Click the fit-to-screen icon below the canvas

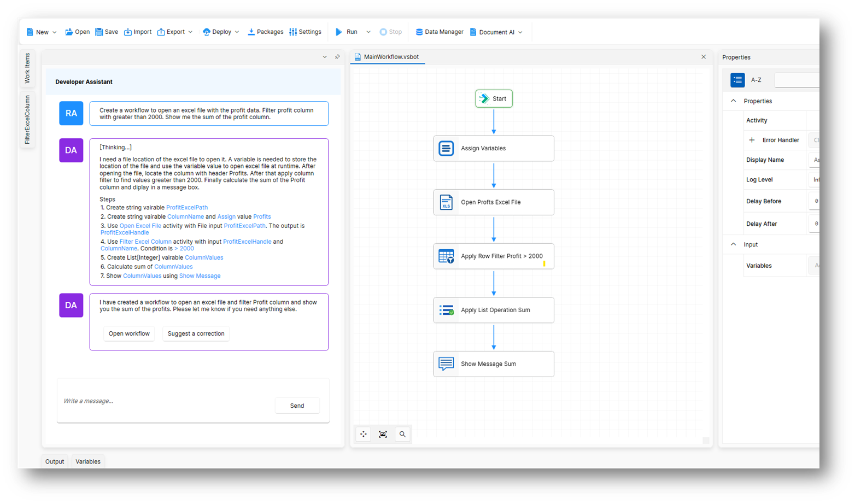click(383, 434)
